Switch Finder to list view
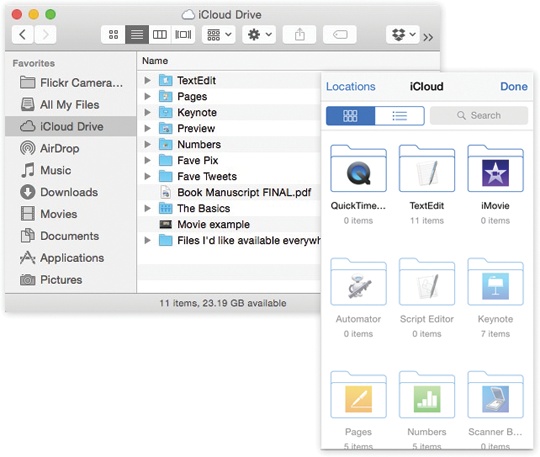This screenshot has height=457, width=540. coord(137,34)
